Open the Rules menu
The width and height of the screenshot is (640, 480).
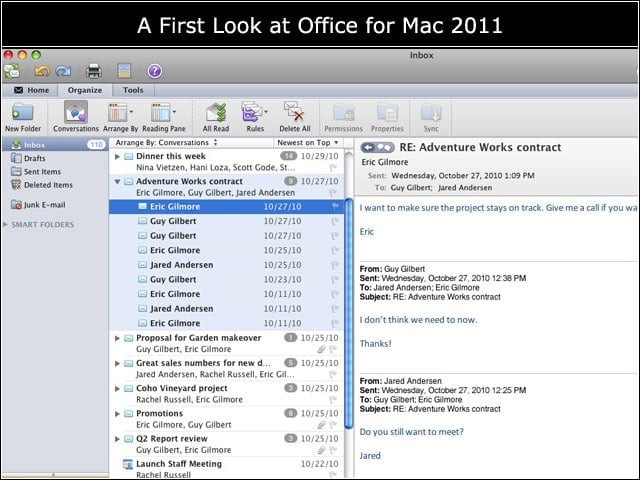click(x=255, y=118)
